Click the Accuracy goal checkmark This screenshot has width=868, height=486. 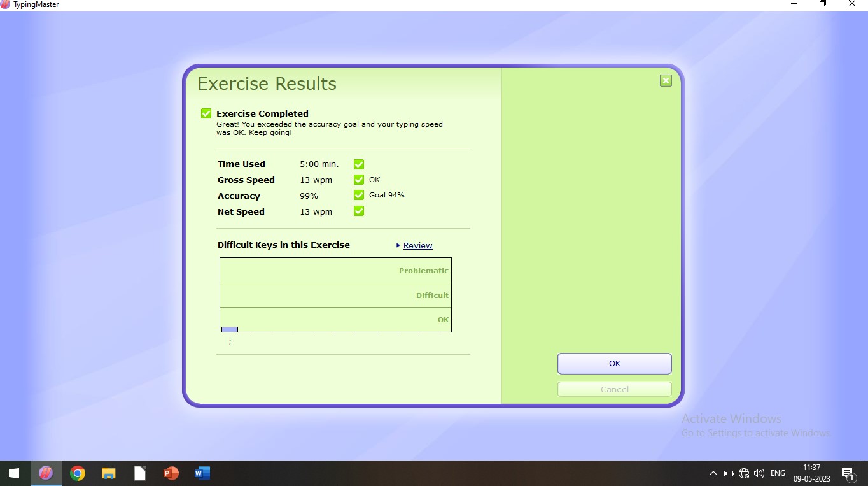click(359, 196)
